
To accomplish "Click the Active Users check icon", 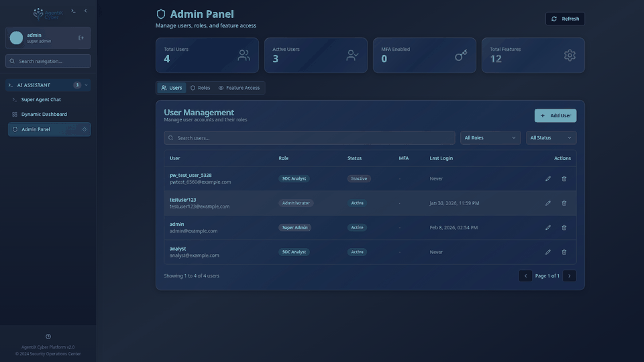I will [352, 56].
